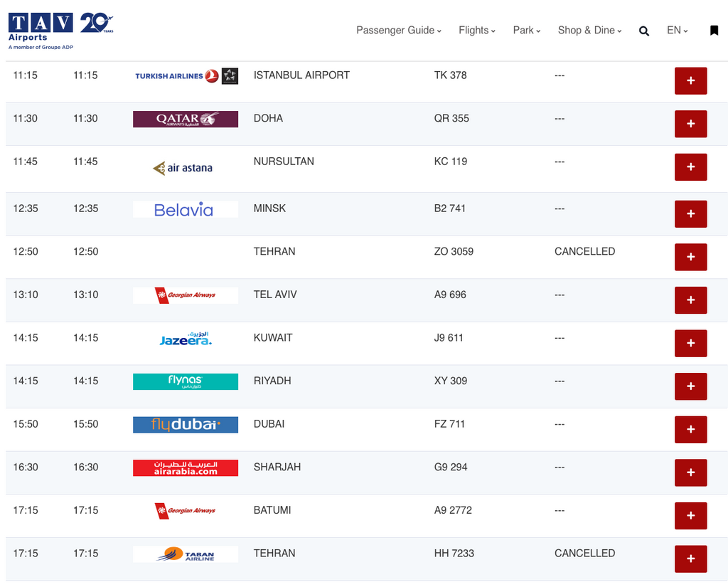The width and height of the screenshot is (728, 587).
Task: Click the TEL AVIV destination text
Action: pyautogui.click(x=275, y=295)
